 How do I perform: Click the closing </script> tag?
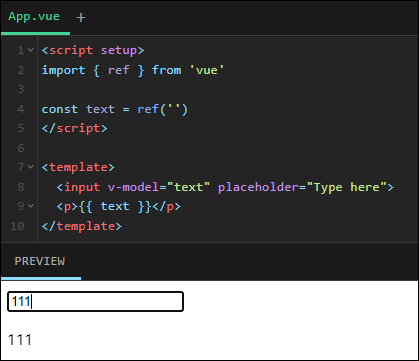[75, 128]
